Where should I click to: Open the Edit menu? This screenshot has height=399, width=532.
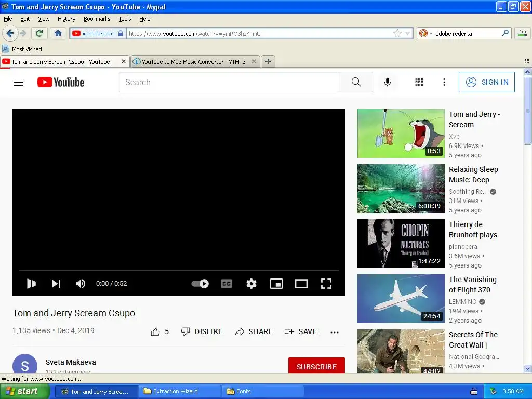click(x=25, y=19)
